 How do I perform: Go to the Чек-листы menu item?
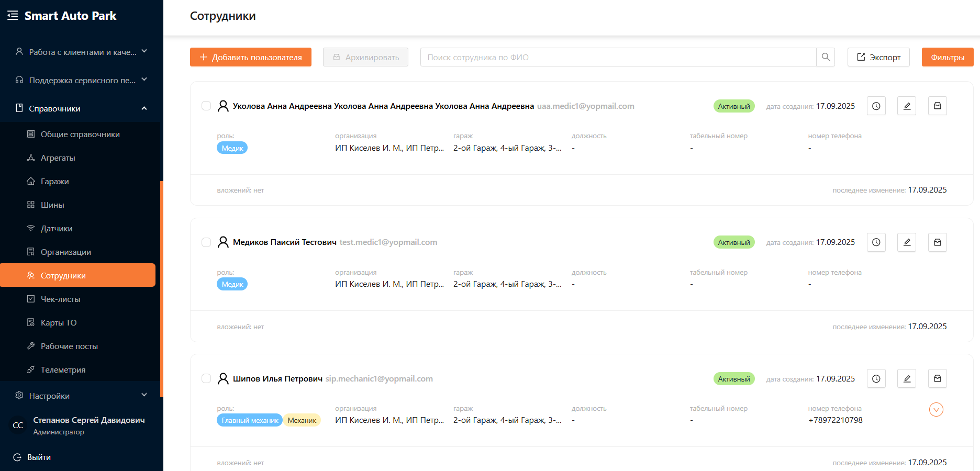60,299
